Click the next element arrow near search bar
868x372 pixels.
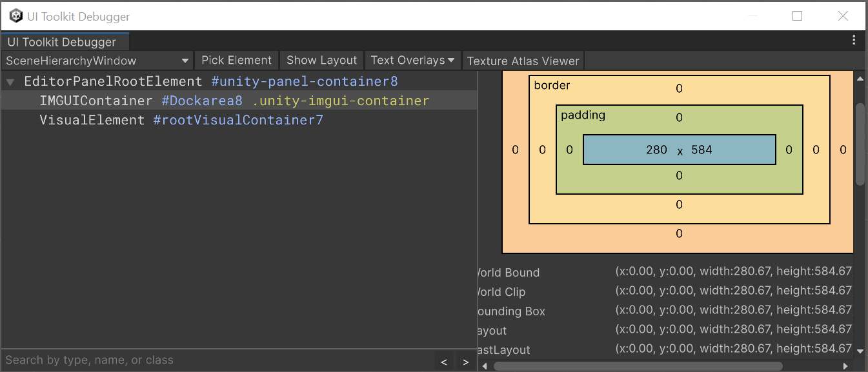pyautogui.click(x=465, y=362)
